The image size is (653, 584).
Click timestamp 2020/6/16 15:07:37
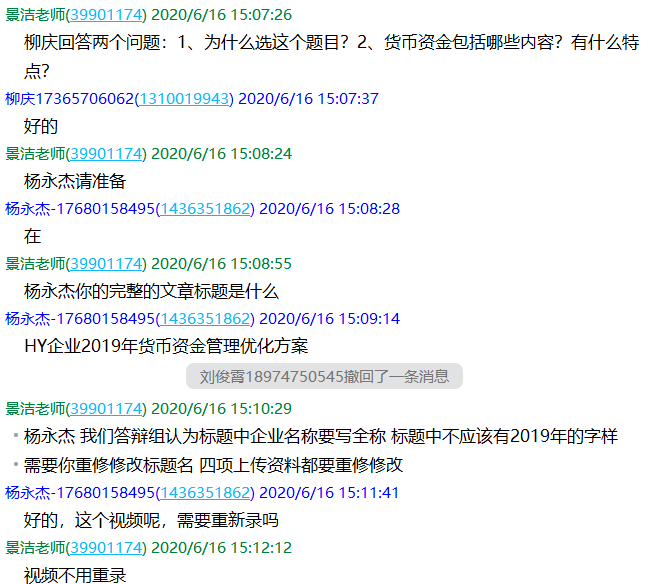[x=308, y=99]
